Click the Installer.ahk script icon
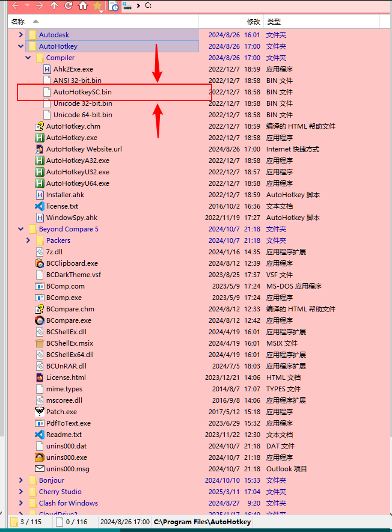The image size is (392, 532). (x=40, y=195)
